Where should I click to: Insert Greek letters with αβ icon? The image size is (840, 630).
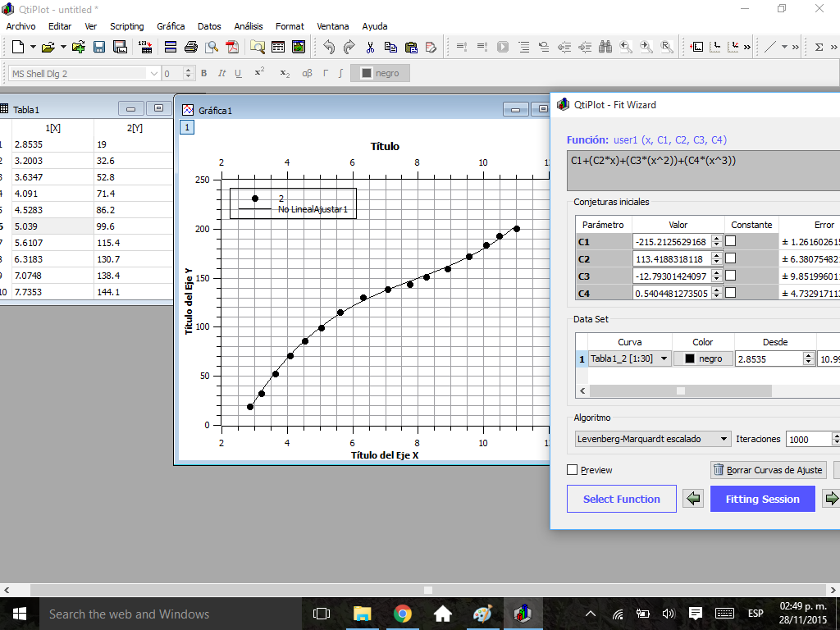[307, 73]
